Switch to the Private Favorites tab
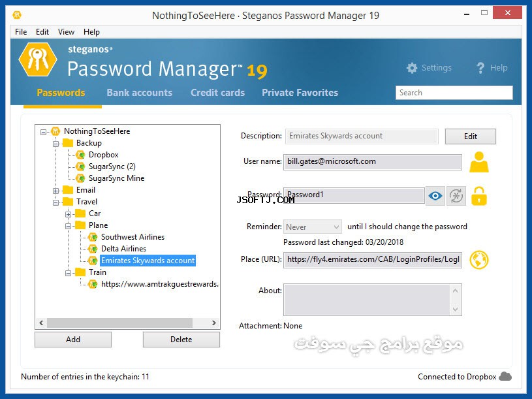The height and width of the screenshot is (399, 532). coord(300,93)
